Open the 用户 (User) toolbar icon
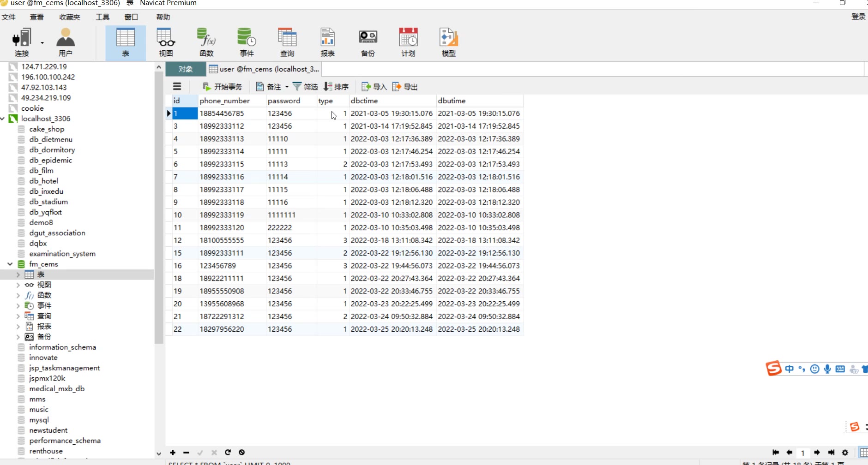The image size is (868, 465). [66, 43]
